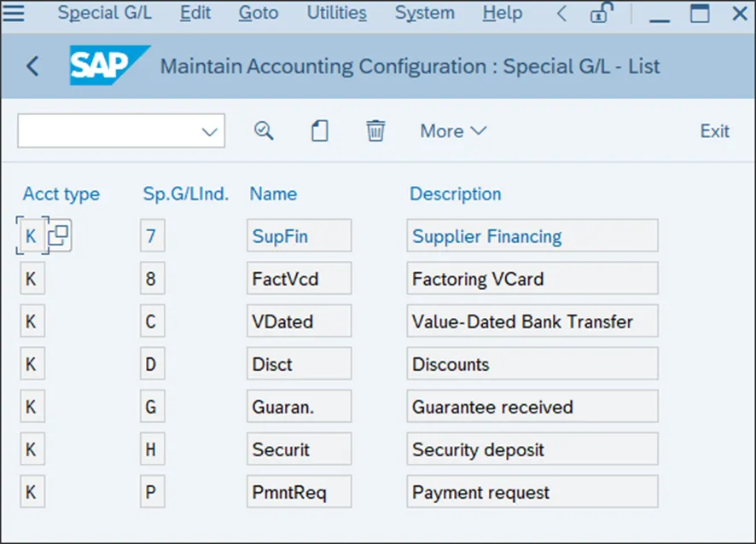Select the Supplier Financing description
Viewport: 756px width, 544px height.
tap(532, 236)
